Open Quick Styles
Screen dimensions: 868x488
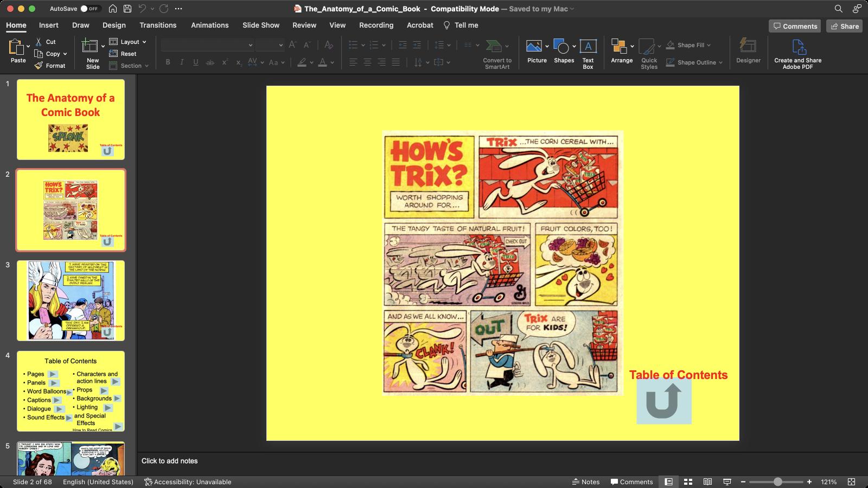click(x=649, y=54)
